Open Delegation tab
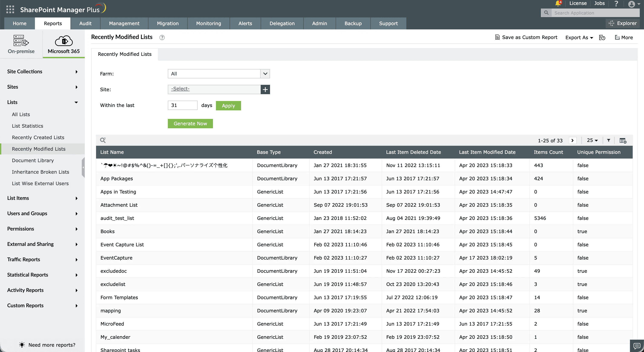 point(282,23)
